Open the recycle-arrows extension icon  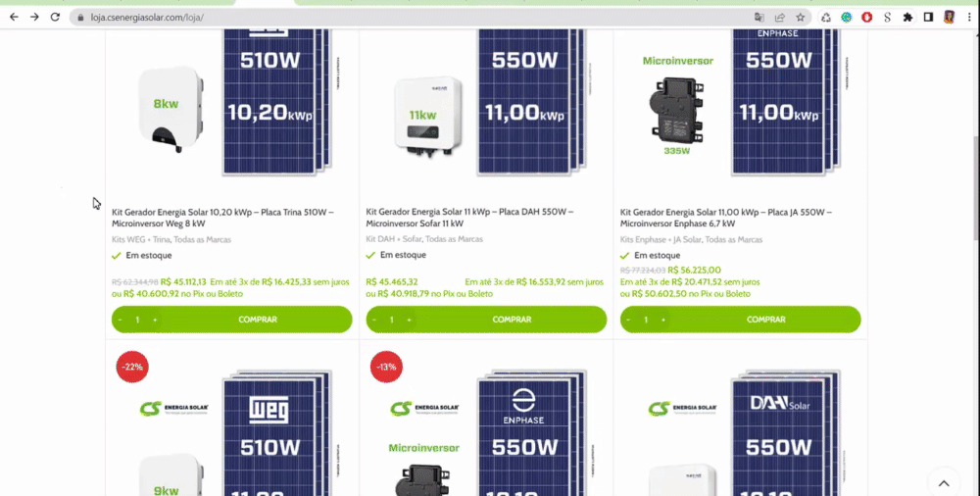tap(825, 18)
